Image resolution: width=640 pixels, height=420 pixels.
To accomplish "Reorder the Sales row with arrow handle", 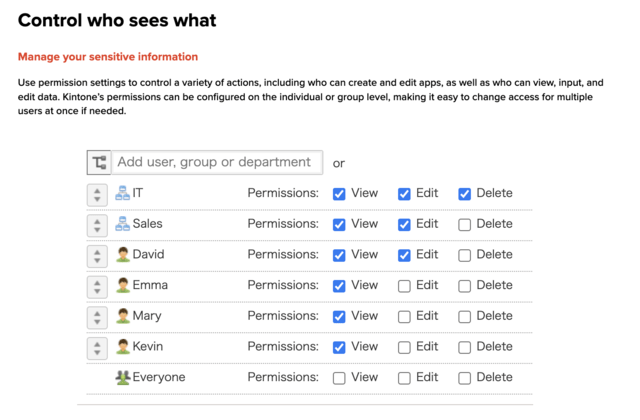I will 97,225.
